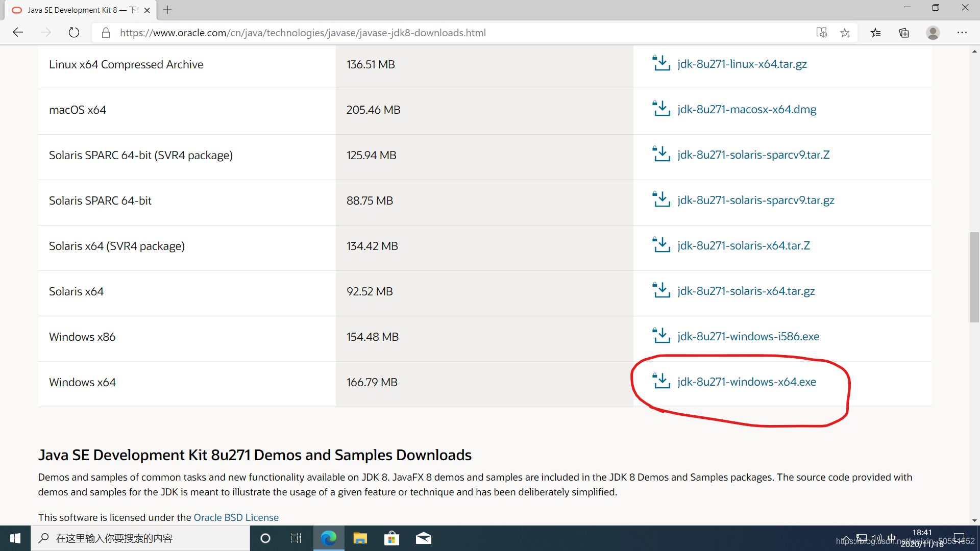Click download icon for linux-x64.tar.gz
This screenshot has width=980, height=551.
(661, 63)
